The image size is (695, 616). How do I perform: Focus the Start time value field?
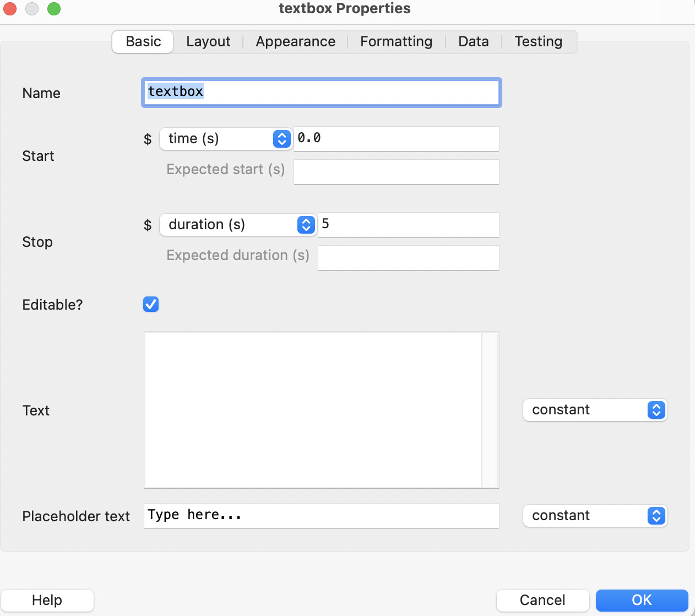click(x=397, y=139)
